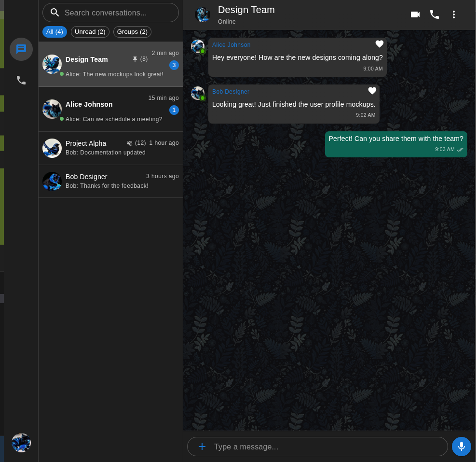Open the three-dot more options menu

click(x=454, y=14)
